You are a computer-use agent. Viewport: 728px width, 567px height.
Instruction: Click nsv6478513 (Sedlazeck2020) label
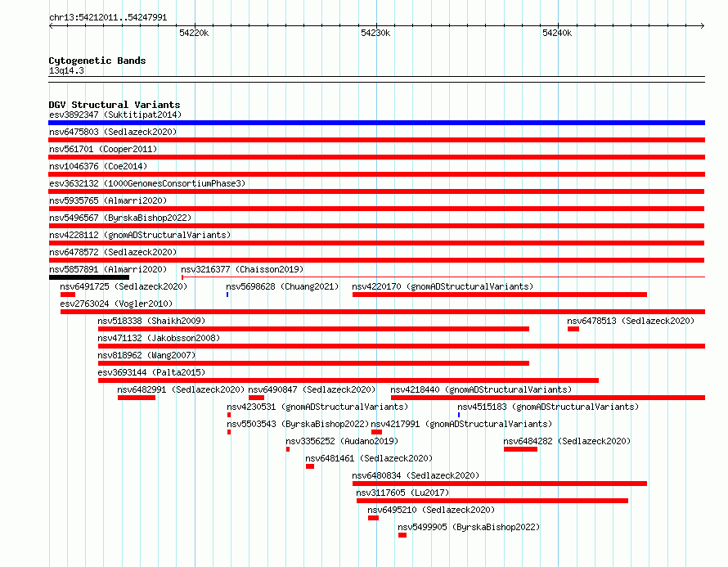[x=631, y=321]
